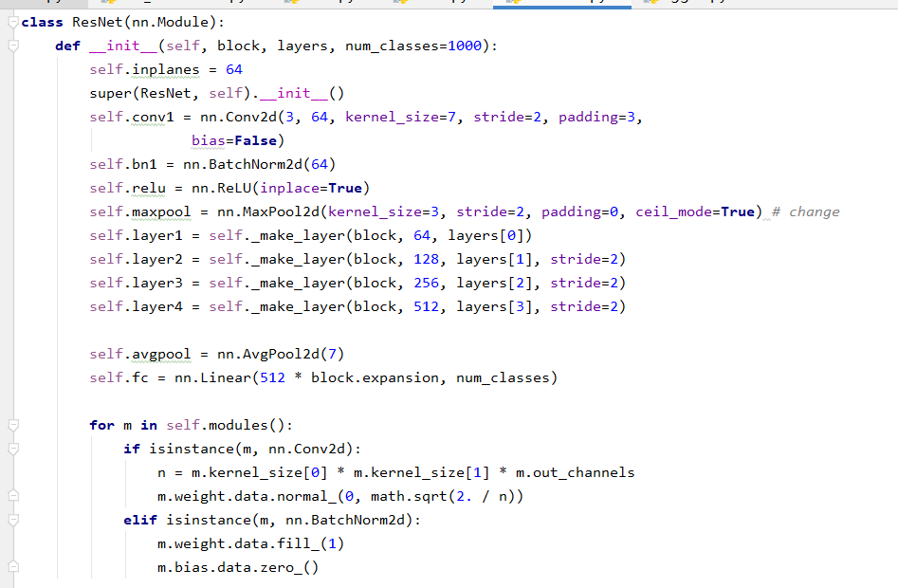Click 'm.weight.data.fill_(1)' statement
Viewport: 898px width, 588px height.
pos(251,544)
